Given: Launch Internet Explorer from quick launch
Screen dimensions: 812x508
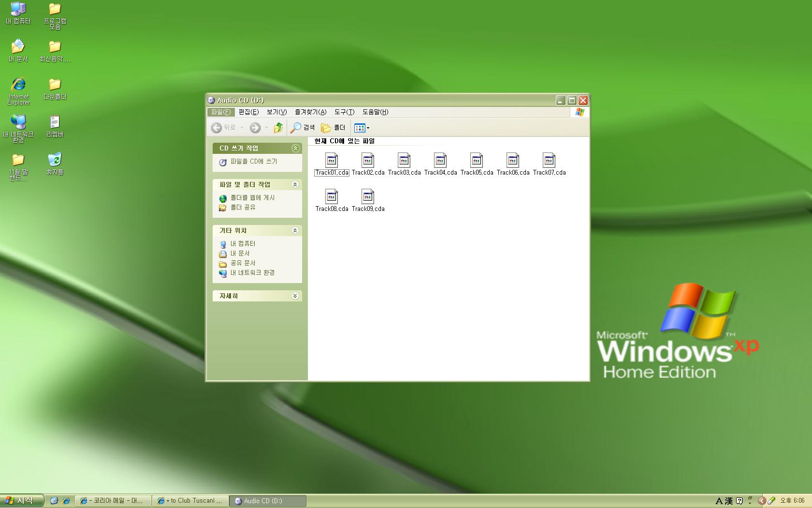Looking at the screenshot, I should tap(66, 501).
